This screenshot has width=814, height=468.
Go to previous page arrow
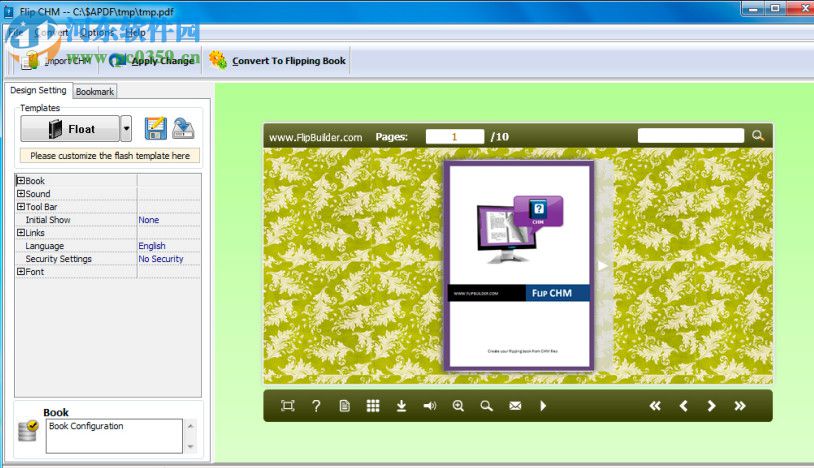tap(684, 406)
